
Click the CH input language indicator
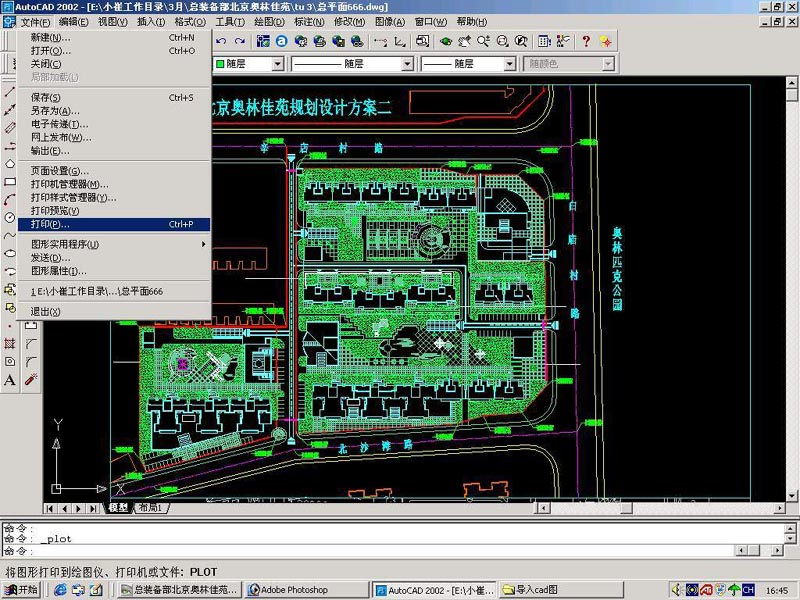point(748,590)
